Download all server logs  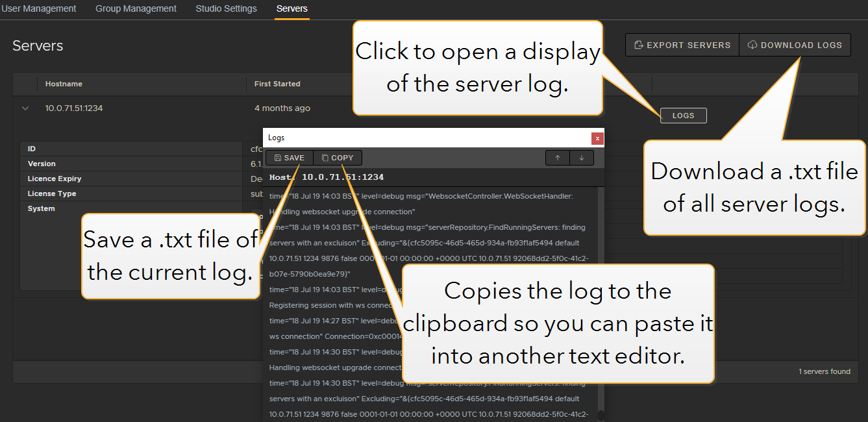point(795,45)
